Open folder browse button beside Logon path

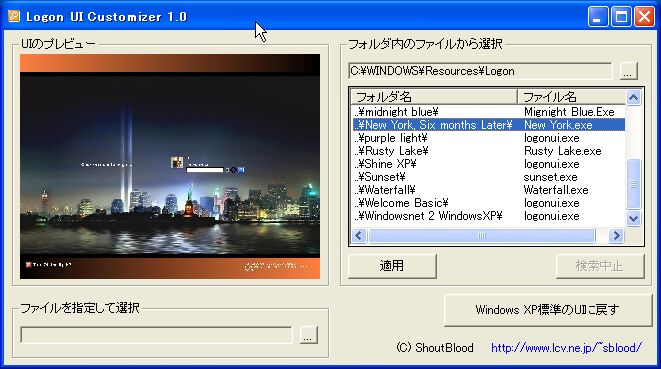[x=628, y=71]
